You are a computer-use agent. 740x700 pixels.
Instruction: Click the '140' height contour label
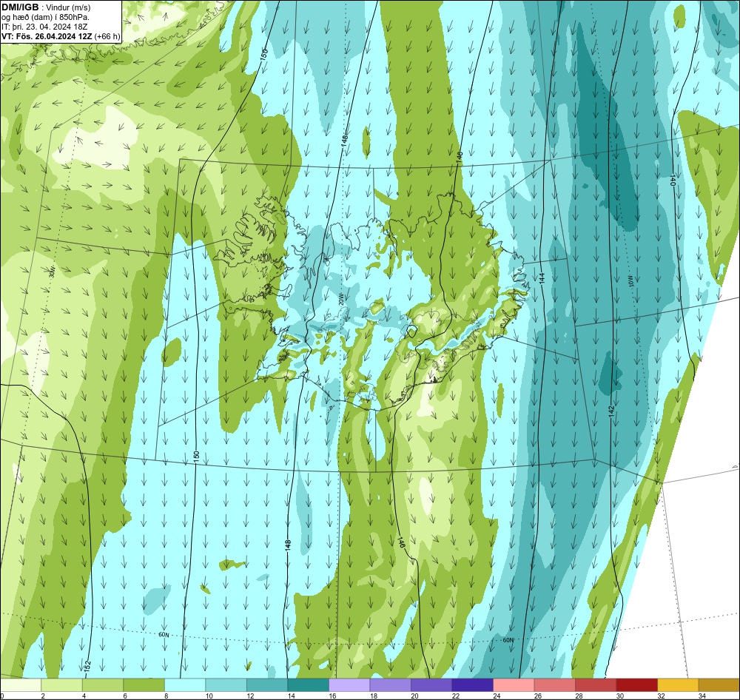pyautogui.click(x=673, y=181)
